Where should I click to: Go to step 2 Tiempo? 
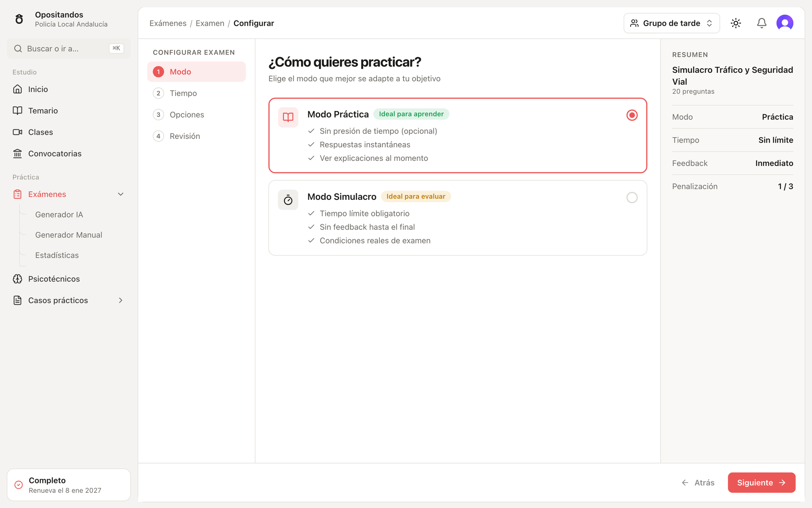[x=196, y=93]
